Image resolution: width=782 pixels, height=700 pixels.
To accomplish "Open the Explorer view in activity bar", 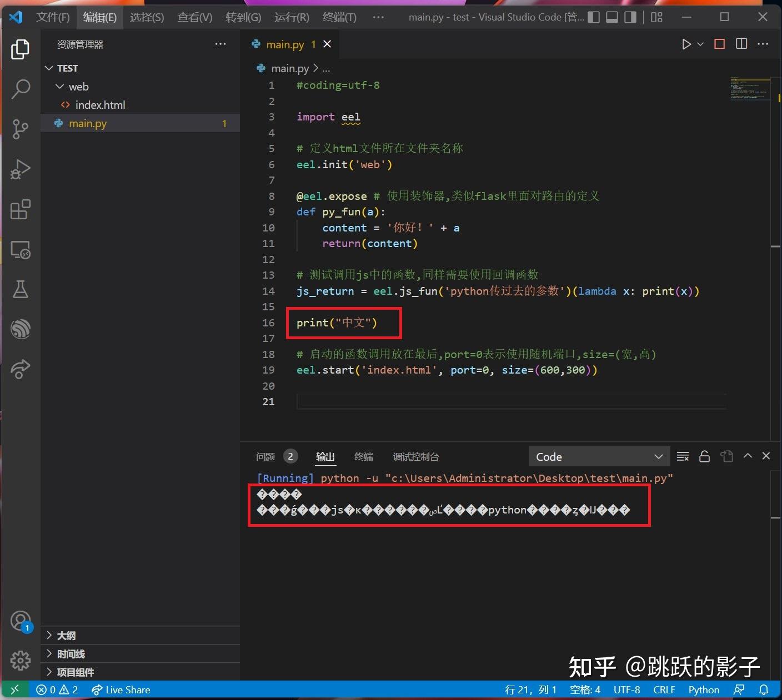I will (21, 49).
